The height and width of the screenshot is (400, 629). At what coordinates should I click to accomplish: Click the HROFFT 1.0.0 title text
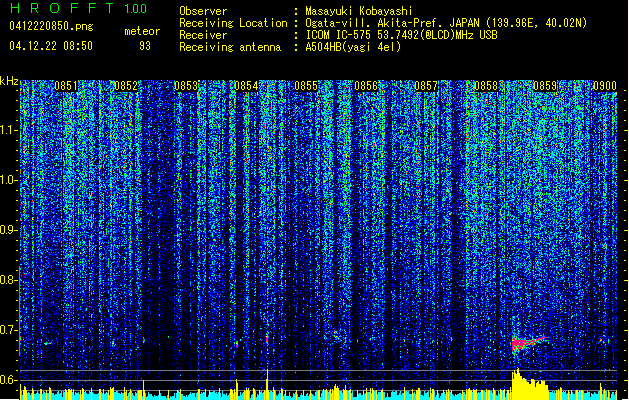[x=78, y=8]
